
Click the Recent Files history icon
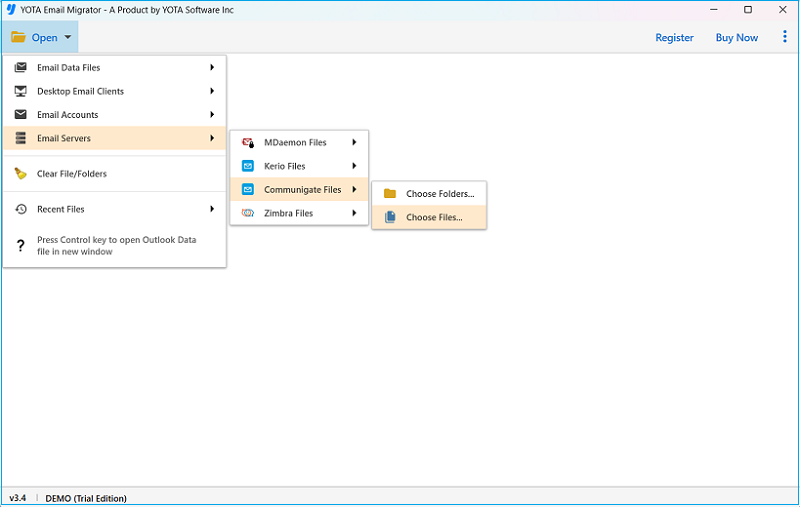[x=20, y=209]
